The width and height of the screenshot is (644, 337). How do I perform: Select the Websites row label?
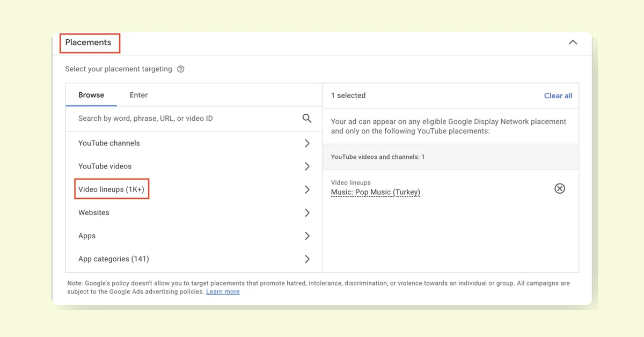click(94, 213)
